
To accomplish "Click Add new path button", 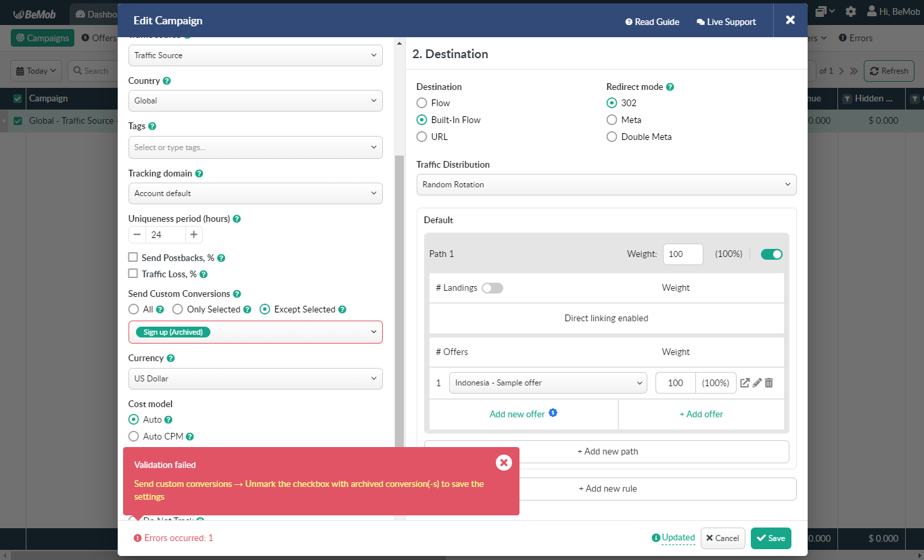I will click(x=607, y=452).
